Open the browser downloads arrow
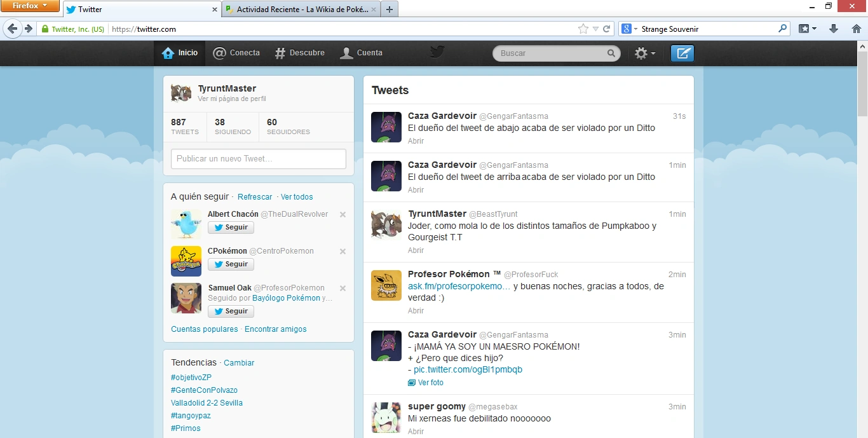This screenshot has width=868, height=438. tap(834, 29)
